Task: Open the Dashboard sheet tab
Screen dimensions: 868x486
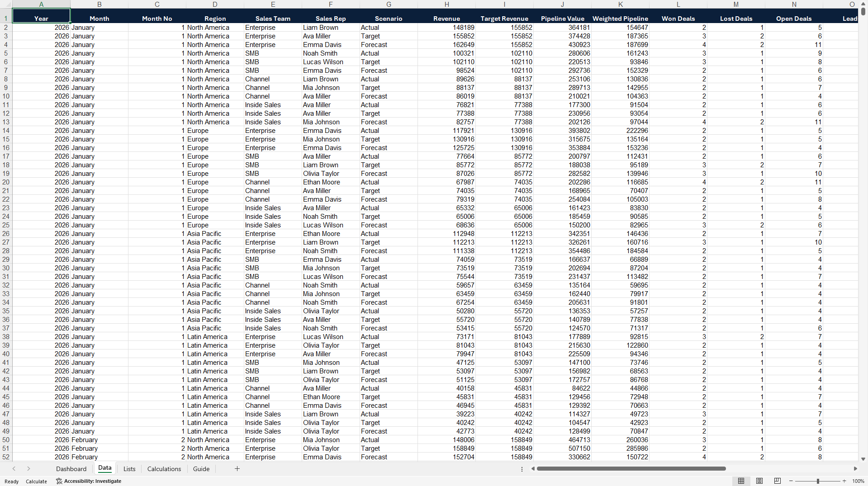Action: tap(71, 469)
